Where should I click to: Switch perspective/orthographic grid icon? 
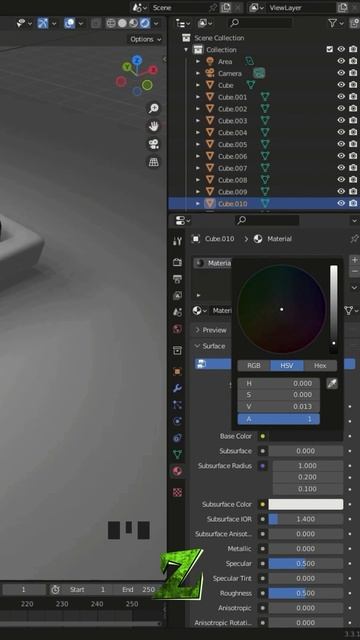tap(153, 162)
